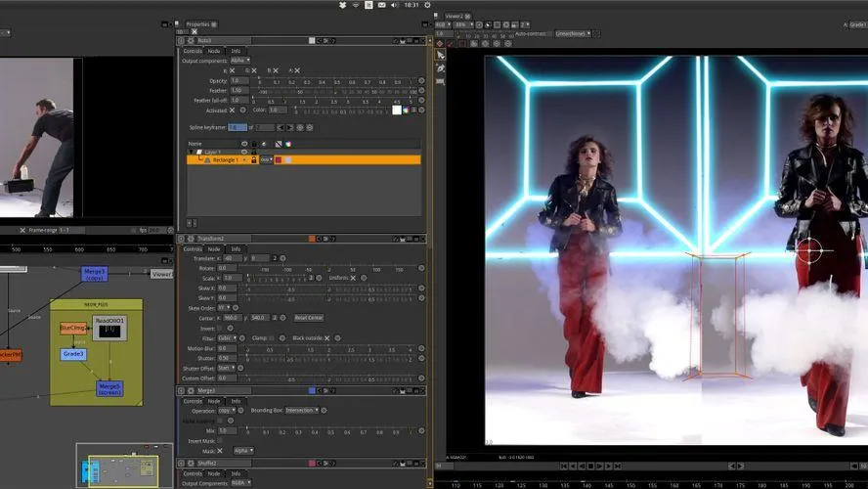Click the volume icon in system bar
Image resolution: width=868 pixels, height=489 pixels.
[x=394, y=5]
